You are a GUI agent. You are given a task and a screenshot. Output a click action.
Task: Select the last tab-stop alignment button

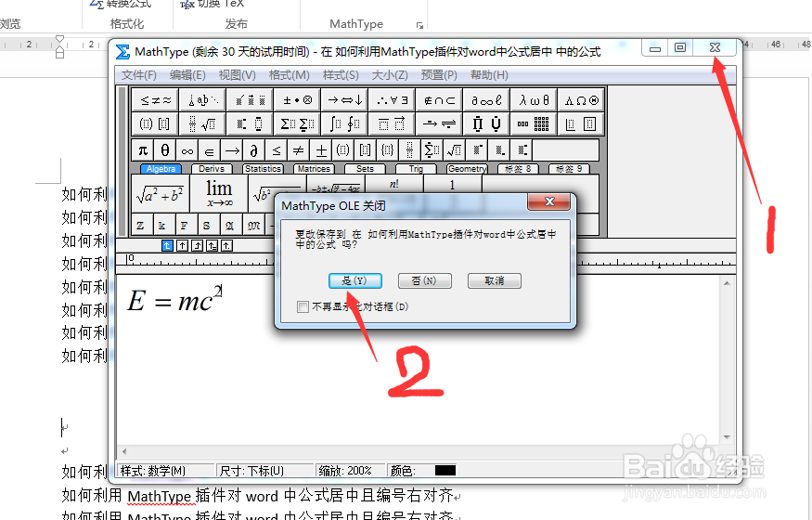click(x=226, y=245)
